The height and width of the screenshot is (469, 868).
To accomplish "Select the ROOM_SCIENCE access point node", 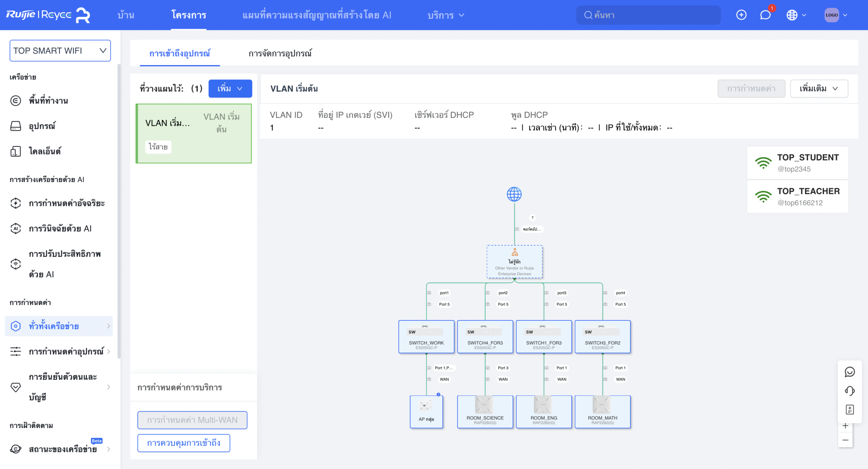I will coord(485,412).
